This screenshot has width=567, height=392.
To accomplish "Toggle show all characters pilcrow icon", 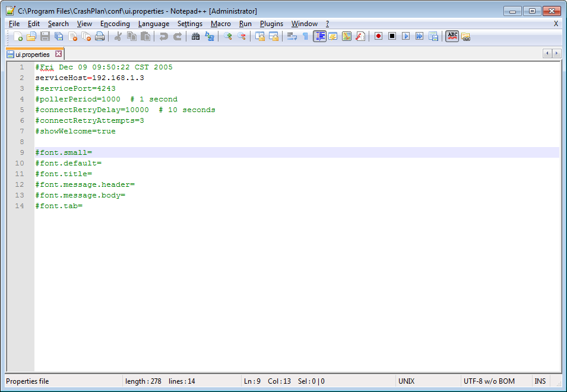I will pos(305,37).
